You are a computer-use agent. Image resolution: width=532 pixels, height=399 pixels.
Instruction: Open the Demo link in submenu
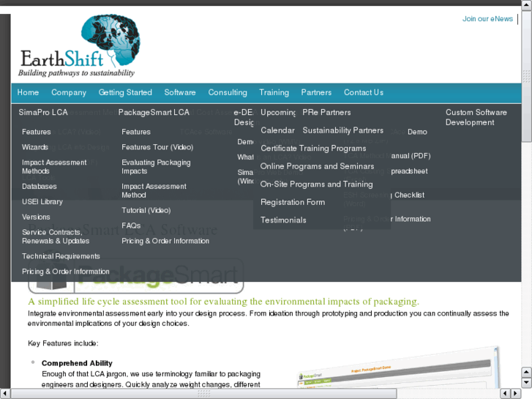point(417,132)
